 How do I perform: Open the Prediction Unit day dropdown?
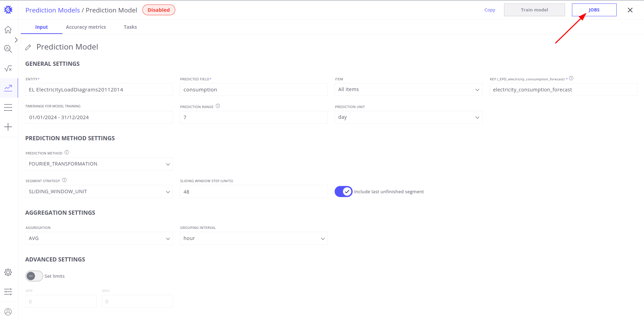408,117
